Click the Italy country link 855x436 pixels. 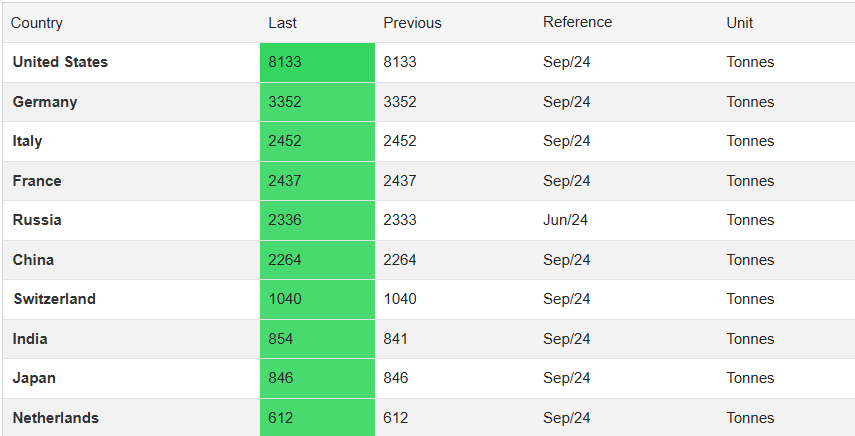click(x=28, y=141)
